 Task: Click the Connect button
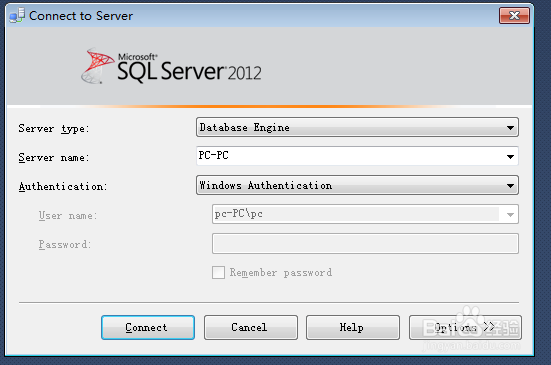148,327
